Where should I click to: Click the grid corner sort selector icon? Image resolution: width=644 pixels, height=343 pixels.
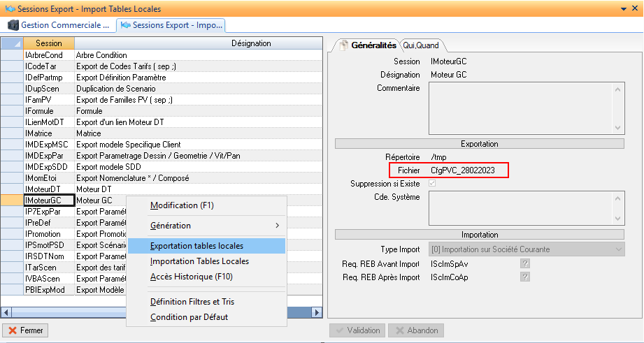(13, 43)
